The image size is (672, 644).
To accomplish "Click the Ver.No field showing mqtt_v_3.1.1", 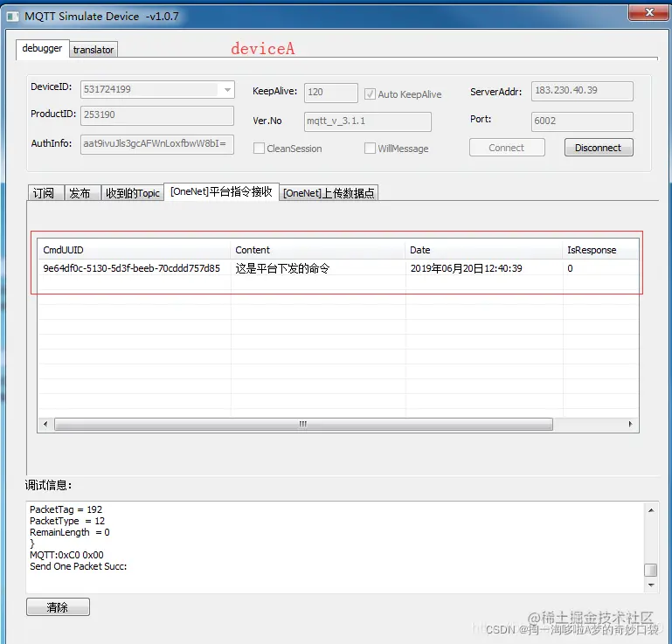I will tap(368, 121).
